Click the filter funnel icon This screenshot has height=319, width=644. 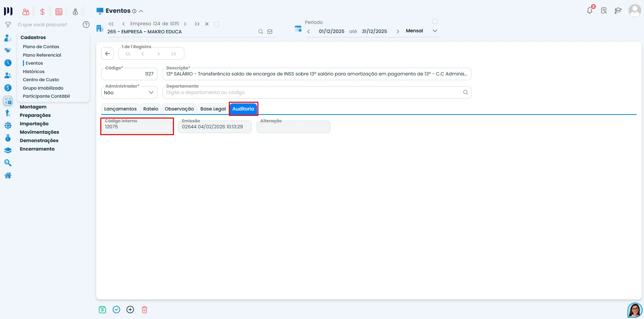[x=8, y=25]
